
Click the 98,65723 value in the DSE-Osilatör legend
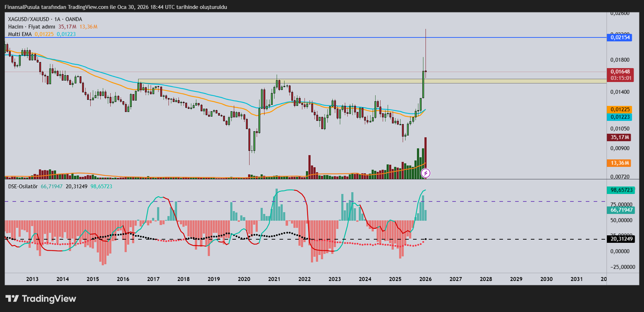(101, 186)
